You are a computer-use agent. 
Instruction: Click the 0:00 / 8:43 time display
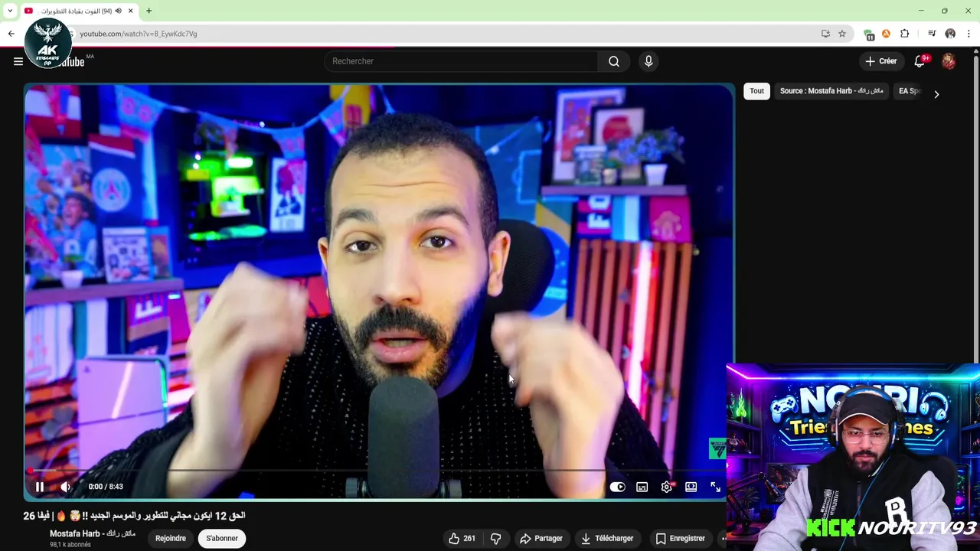pyautogui.click(x=106, y=487)
